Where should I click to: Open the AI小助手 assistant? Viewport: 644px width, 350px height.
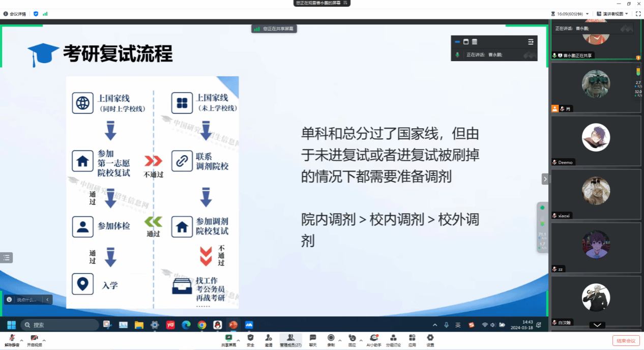coord(374,340)
